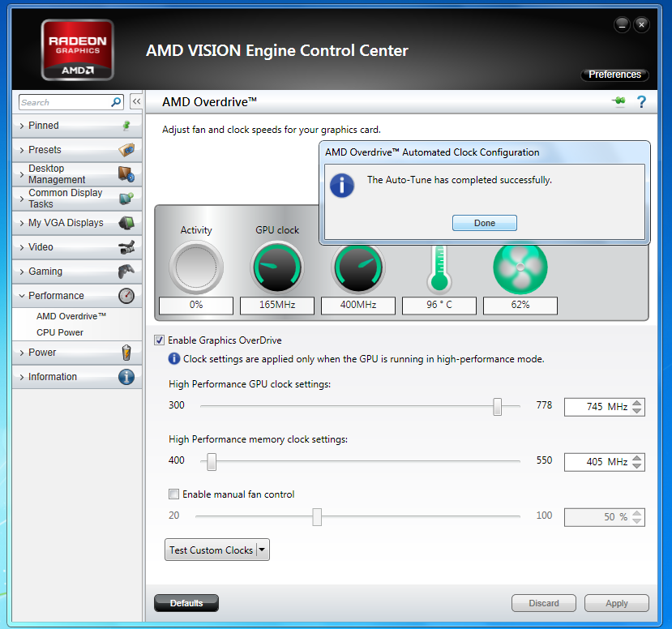Image resolution: width=672 pixels, height=629 pixels.
Task: Open CPU Power page in sidebar
Action: tap(60, 332)
